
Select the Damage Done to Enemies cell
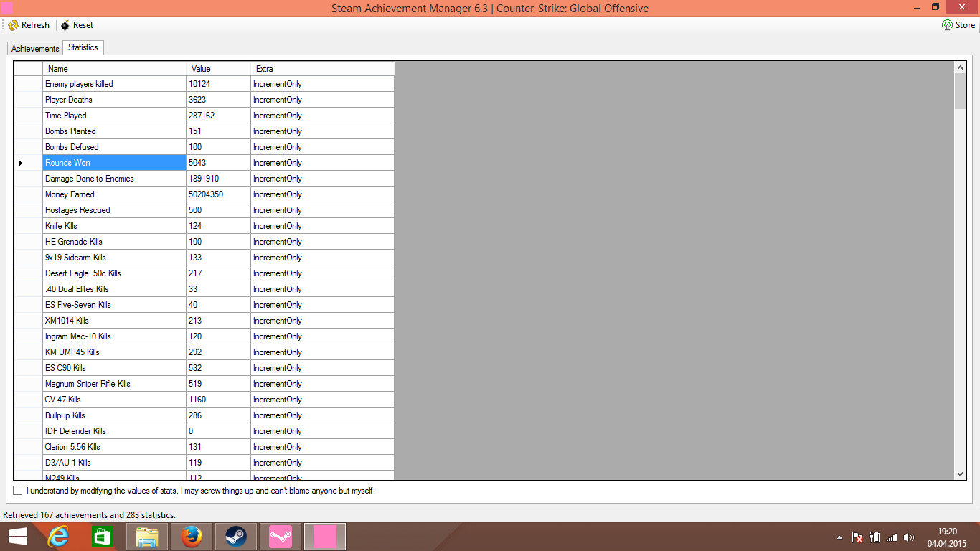(x=115, y=179)
